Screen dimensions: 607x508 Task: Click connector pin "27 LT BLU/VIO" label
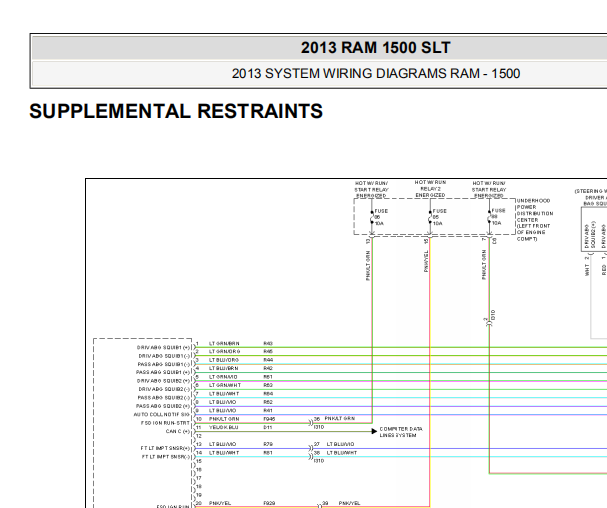[334, 444]
